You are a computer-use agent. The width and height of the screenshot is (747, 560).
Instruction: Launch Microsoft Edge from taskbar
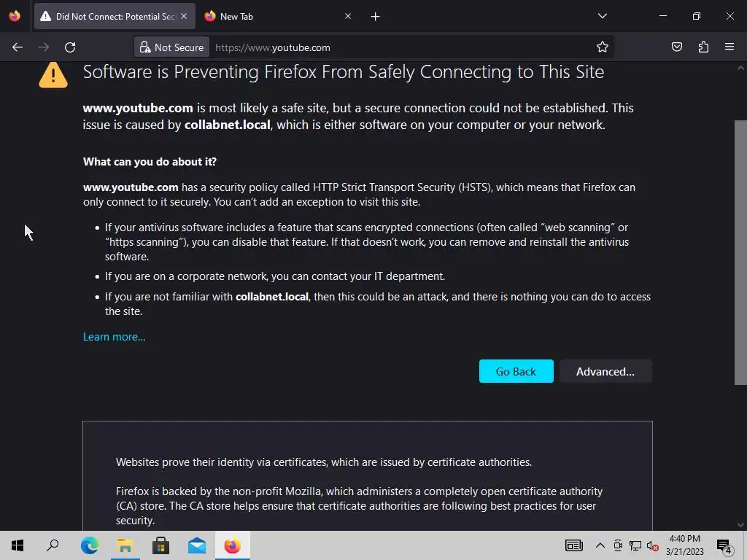pyautogui.click(x=89, y=545)
